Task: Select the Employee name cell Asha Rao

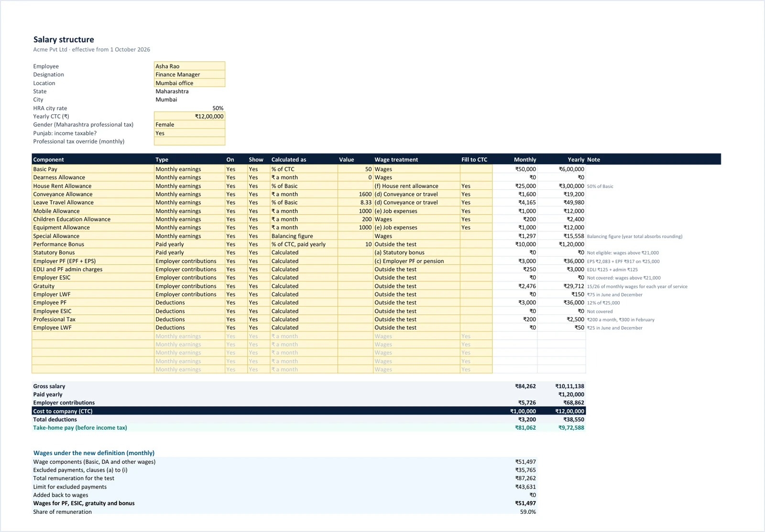Action: pyautogui.click(x=189, y=66)
